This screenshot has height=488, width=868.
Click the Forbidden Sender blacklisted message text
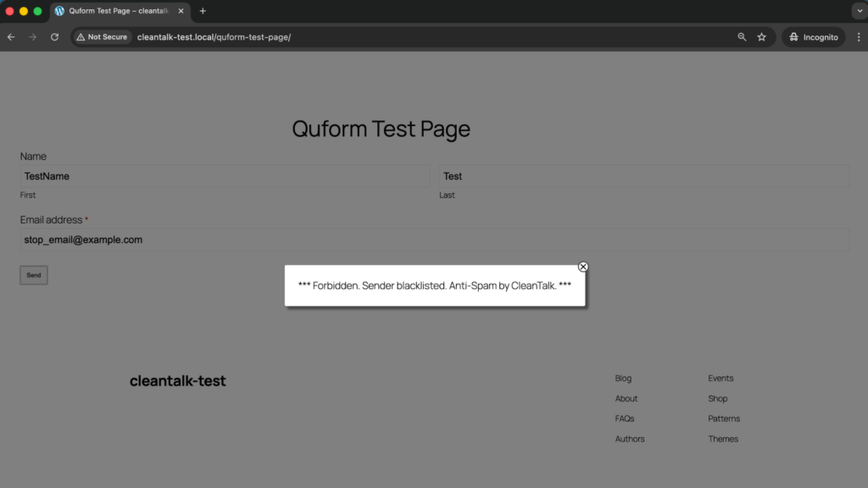click(435, 286)
